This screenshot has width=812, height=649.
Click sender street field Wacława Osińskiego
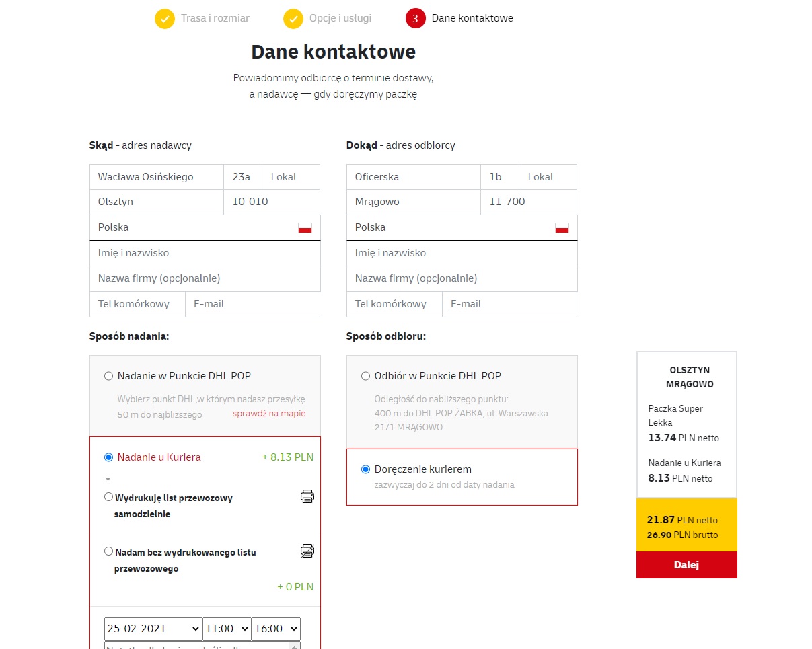click(157, 177)
